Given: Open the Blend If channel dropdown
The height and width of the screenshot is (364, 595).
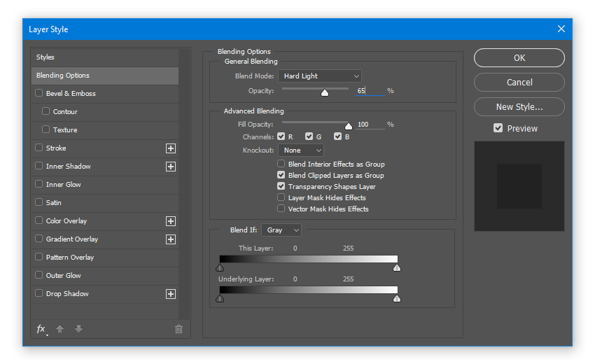Looking at the screenshot, I should click(281, 230).
